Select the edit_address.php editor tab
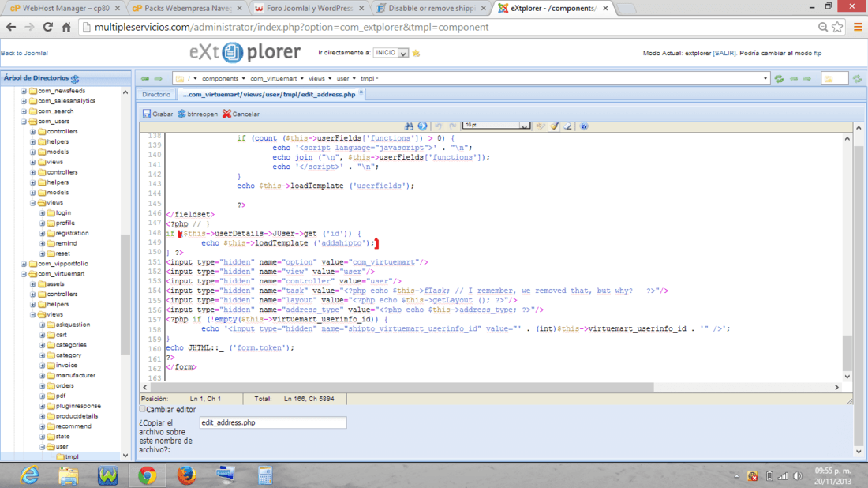Image resolution: width=868 pixels, height=488 pixels. pyautogui.click(x=269, y=95)
